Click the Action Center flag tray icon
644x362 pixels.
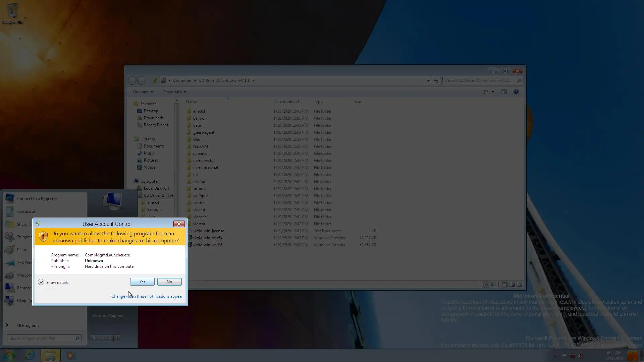pyautogui.click(x=565, y=356)
